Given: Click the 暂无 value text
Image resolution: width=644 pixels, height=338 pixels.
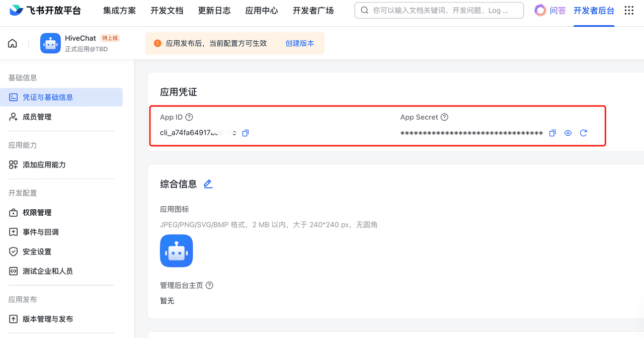Looking at the screenshot, I should click(x=167, y=301).
